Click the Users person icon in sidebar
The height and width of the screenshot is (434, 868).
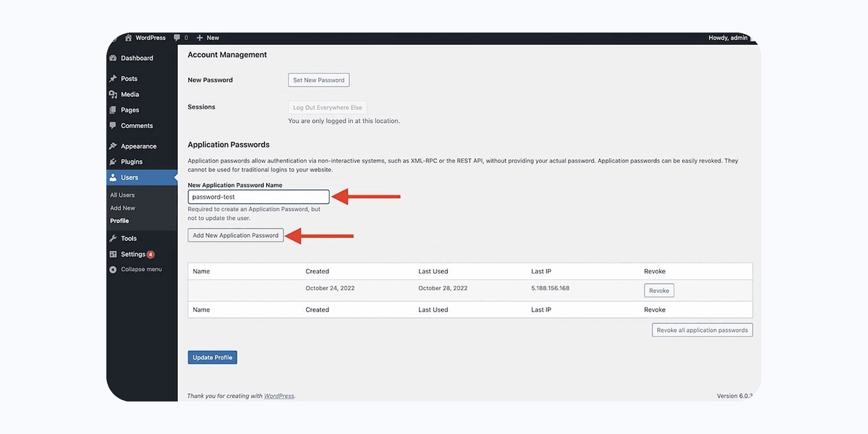coord(113,177)
